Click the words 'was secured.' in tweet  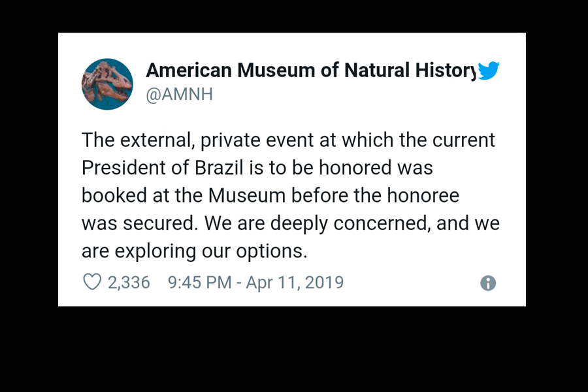pos(140,223)
